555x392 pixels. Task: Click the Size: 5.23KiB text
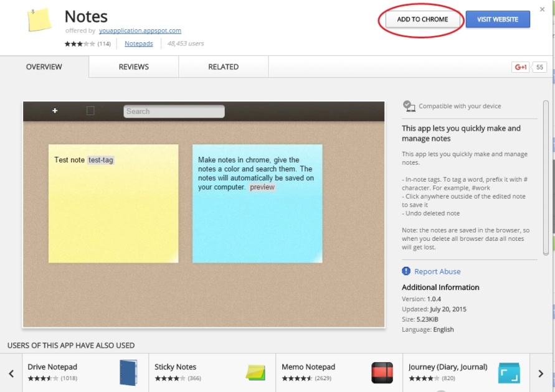[x=420, y=319]
